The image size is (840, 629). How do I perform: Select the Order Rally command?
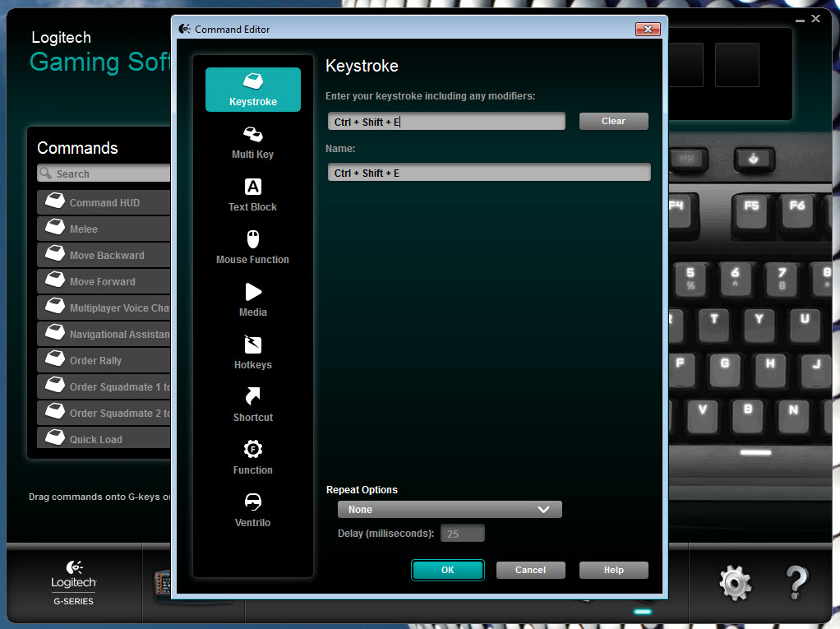click(x=104, y=360)
